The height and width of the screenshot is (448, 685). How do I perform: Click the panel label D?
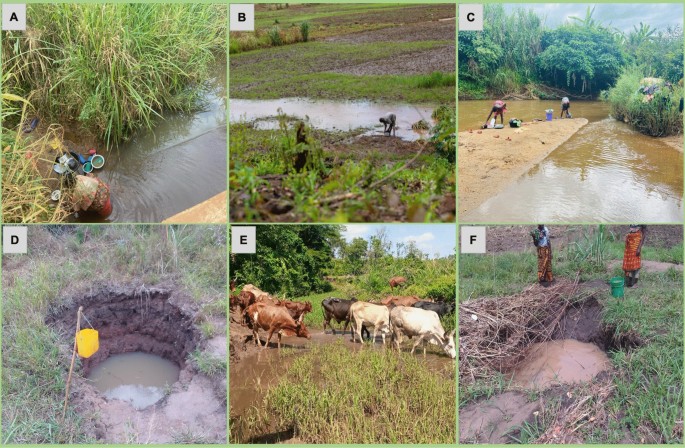point(15,240)
